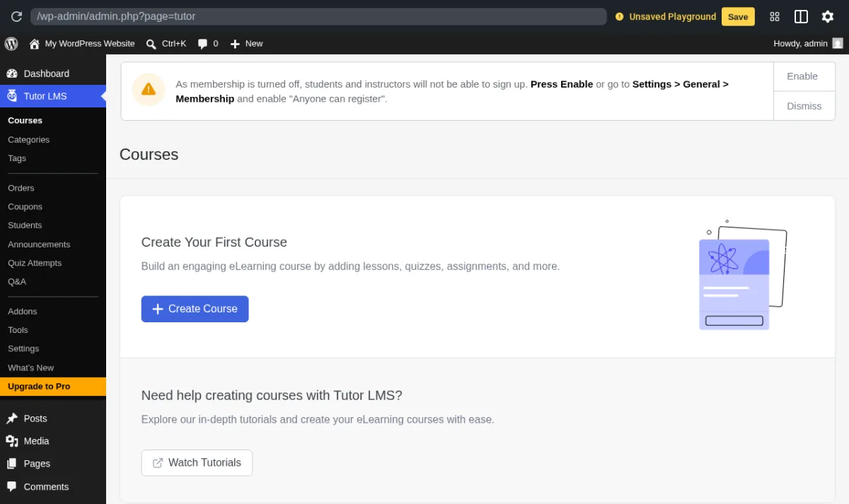Open Playground settings gear icon
Screen dimensions: 849x504
click(x=827, y=16)
